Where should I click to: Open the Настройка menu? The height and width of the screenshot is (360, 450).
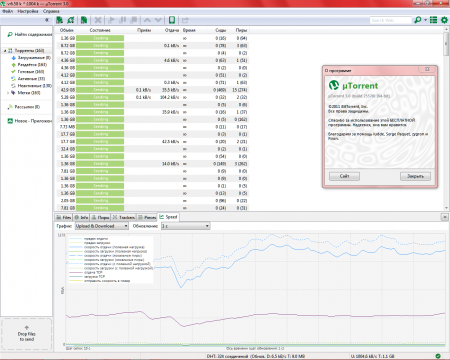(x=28, y=11)
